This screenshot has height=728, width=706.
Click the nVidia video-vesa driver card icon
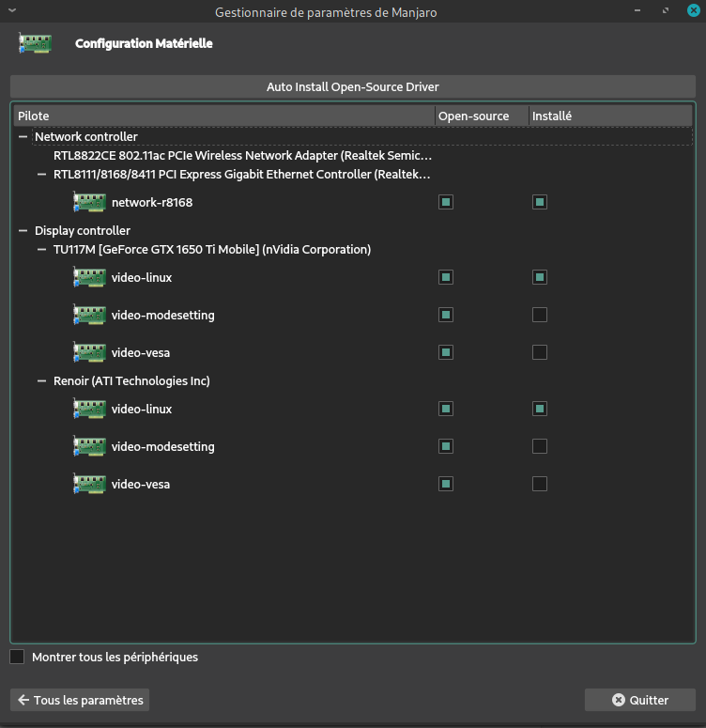tap(89, 352)
